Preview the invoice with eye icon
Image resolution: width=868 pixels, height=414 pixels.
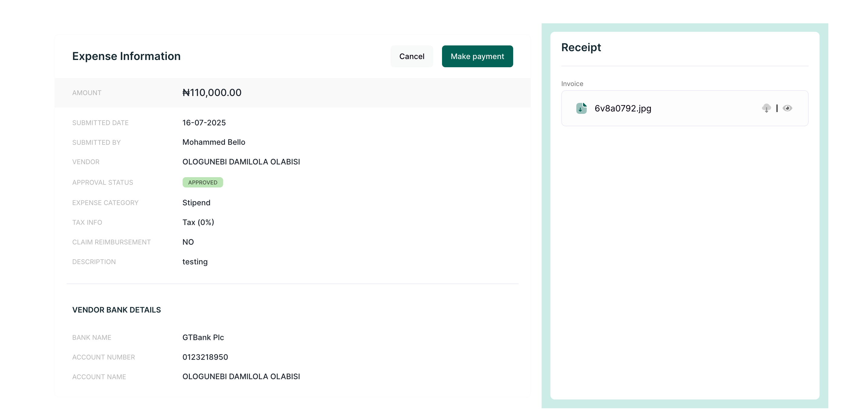(x=787, y=108)
